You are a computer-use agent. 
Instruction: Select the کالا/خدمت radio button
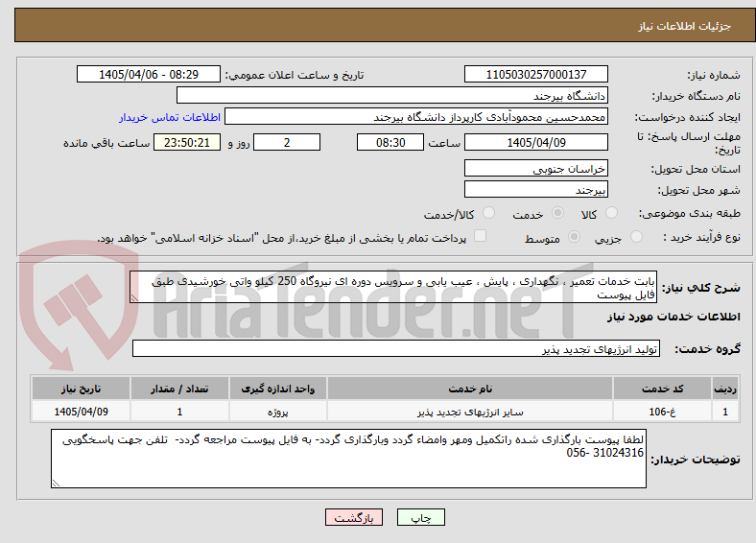tap(489, 213)
